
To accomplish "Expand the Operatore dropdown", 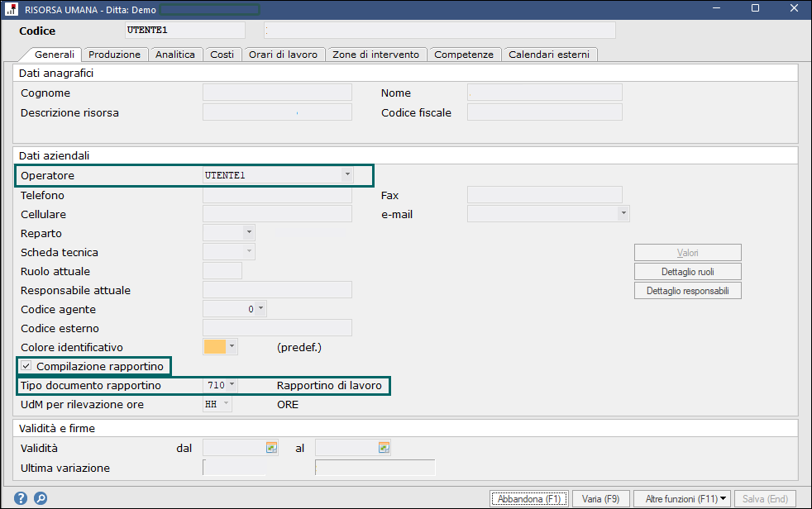I will tap(346, 175).
